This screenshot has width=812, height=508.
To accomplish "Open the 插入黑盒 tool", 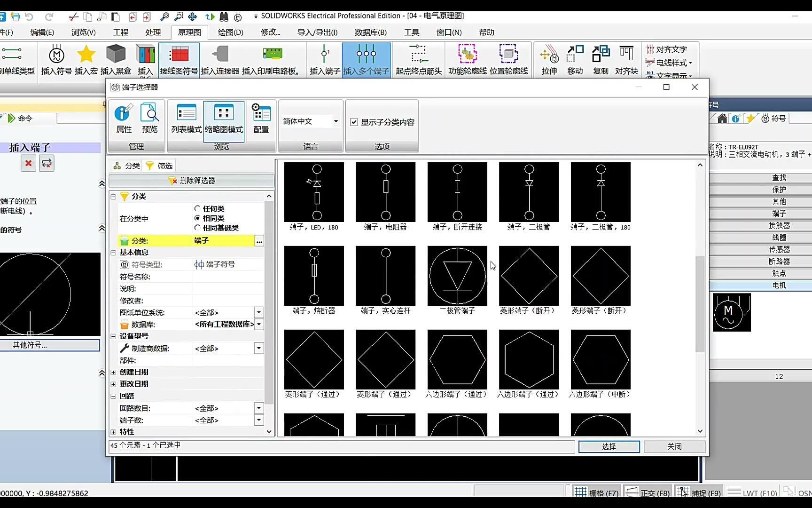I will coord(116,60).
